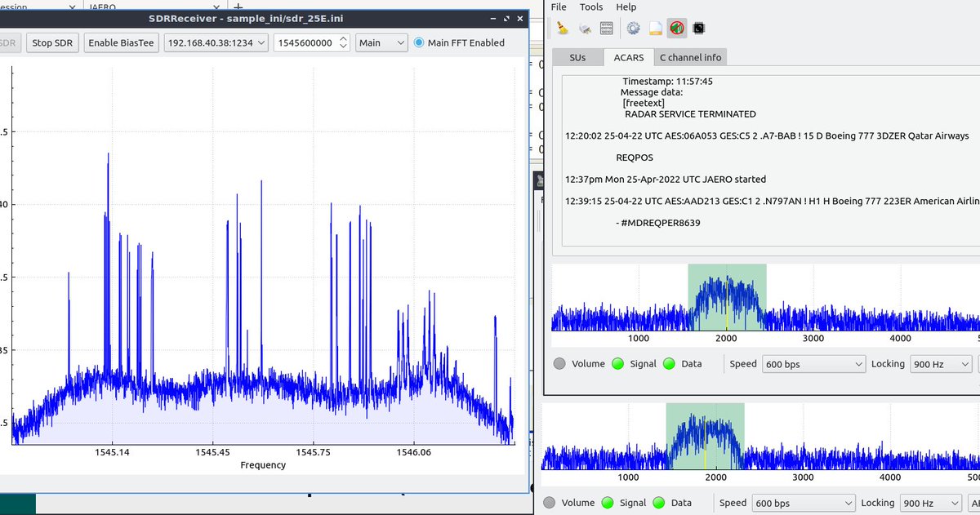The width and height of the screenshot is (980, 515).
Task: Click the Volume LED in upper JAERO window
Action: click(x=559, y=364)
